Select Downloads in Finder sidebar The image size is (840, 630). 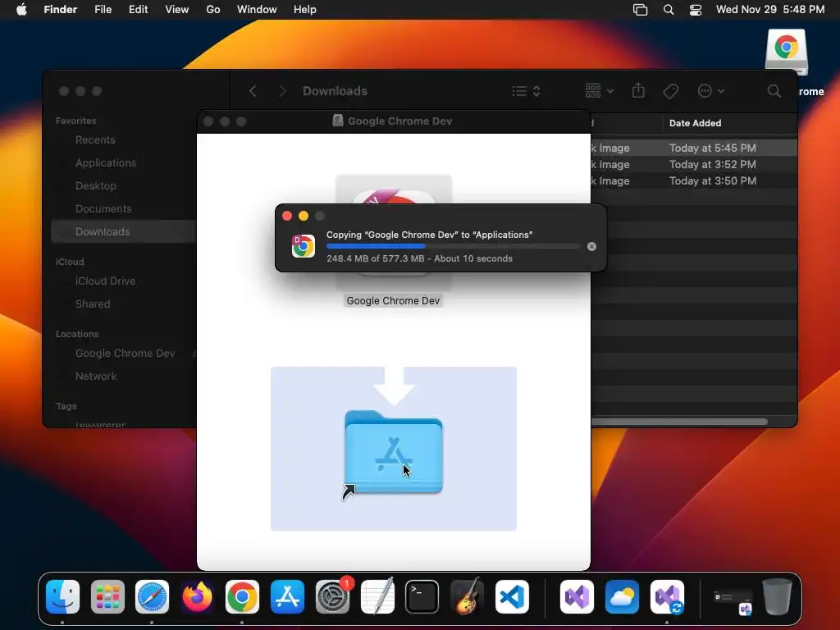pos(123,231)
